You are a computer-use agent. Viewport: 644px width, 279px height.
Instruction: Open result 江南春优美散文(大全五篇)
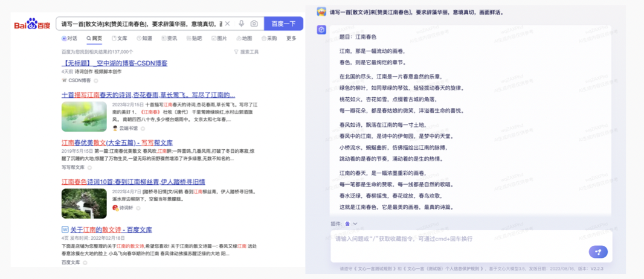pyautogui.click(x=117, y=143)
